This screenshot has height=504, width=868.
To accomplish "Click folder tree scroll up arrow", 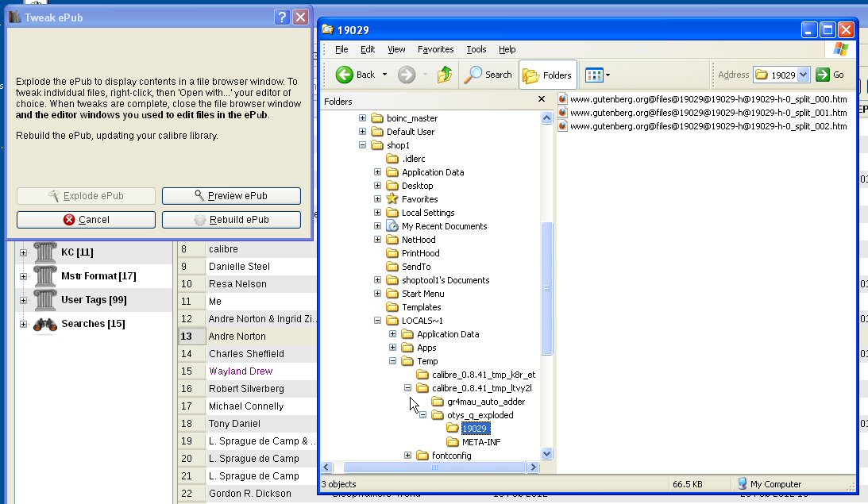I will coord(546,117).
